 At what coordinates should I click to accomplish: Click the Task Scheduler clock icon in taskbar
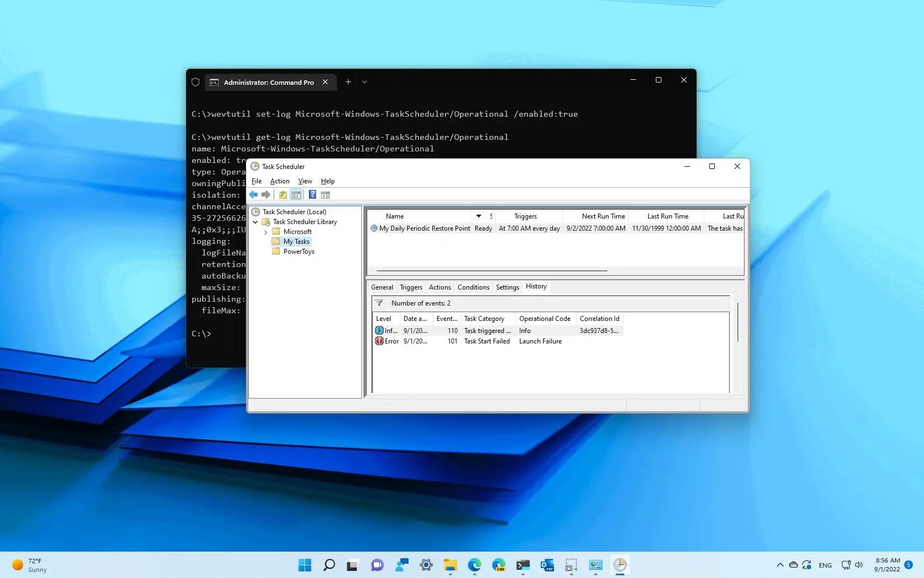[x=619, y=565]
